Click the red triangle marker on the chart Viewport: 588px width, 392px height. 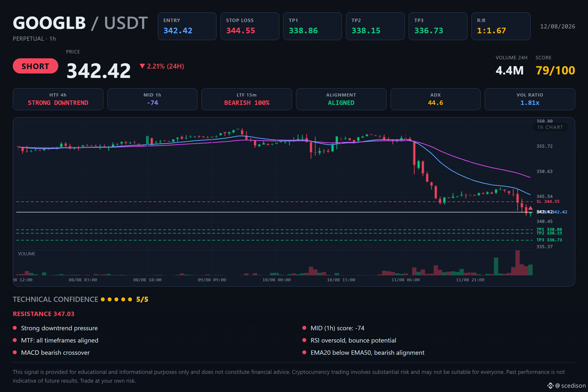530,208
